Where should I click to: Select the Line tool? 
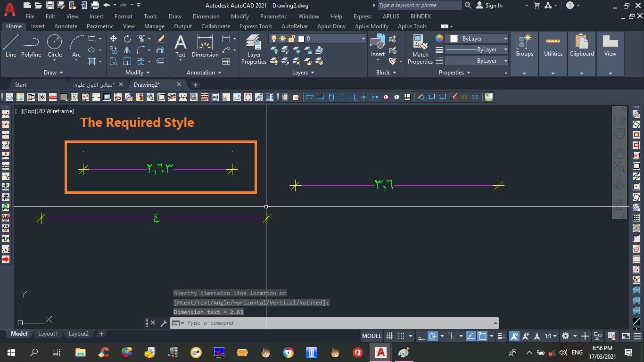click(x=10, y=46)
